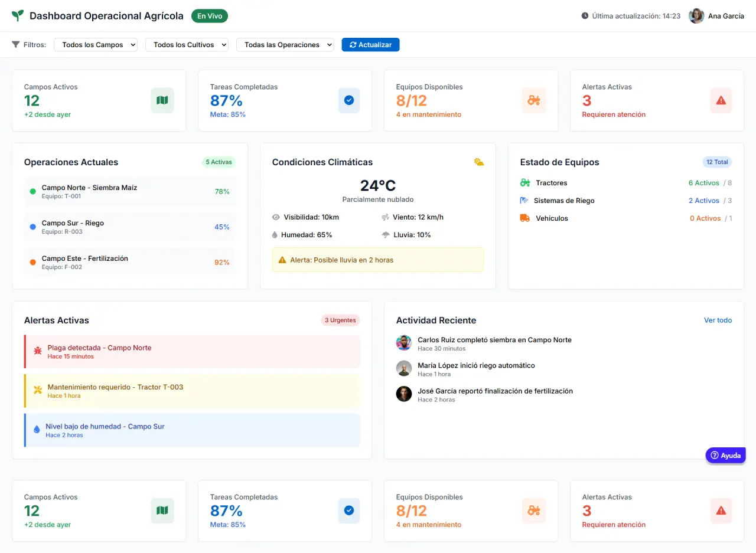
Task: Select Campo Sur - Riego operation
Action: tap(130, 227)
